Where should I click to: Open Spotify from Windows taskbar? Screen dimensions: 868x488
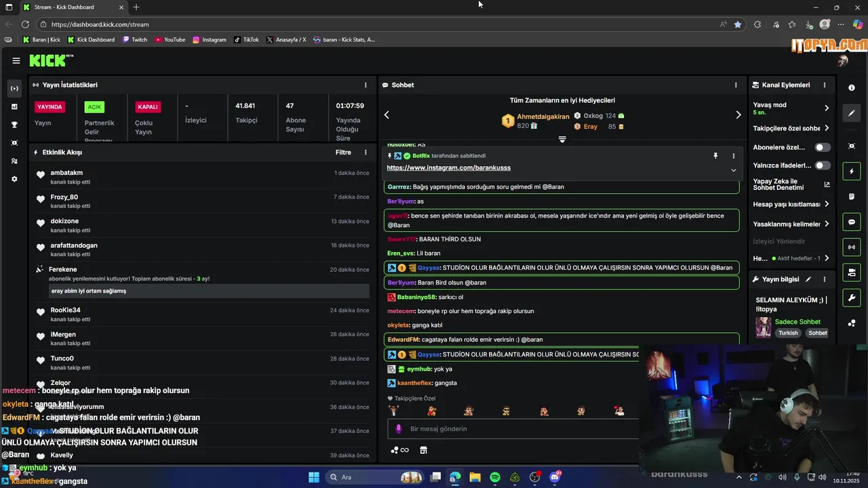pos(495,478)
